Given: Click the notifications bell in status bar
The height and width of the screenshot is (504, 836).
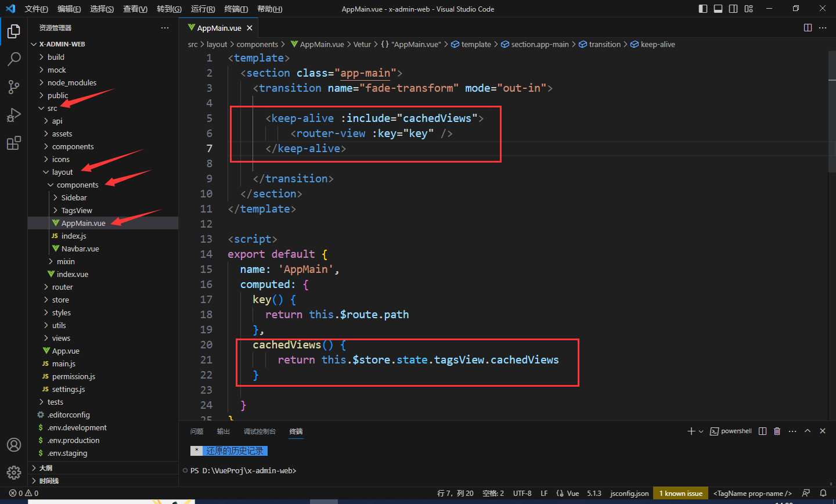Looking at the screenshot, I should click(x=823, y=493).
